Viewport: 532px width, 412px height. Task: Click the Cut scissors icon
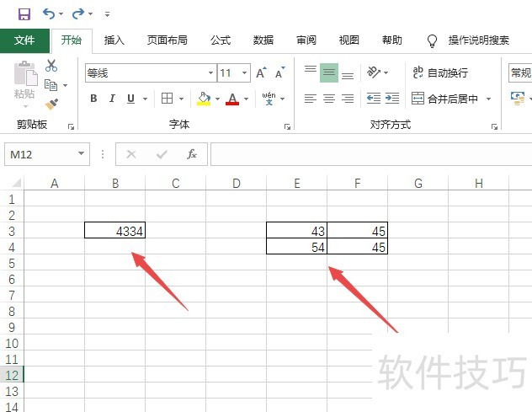tap(51, 66)
